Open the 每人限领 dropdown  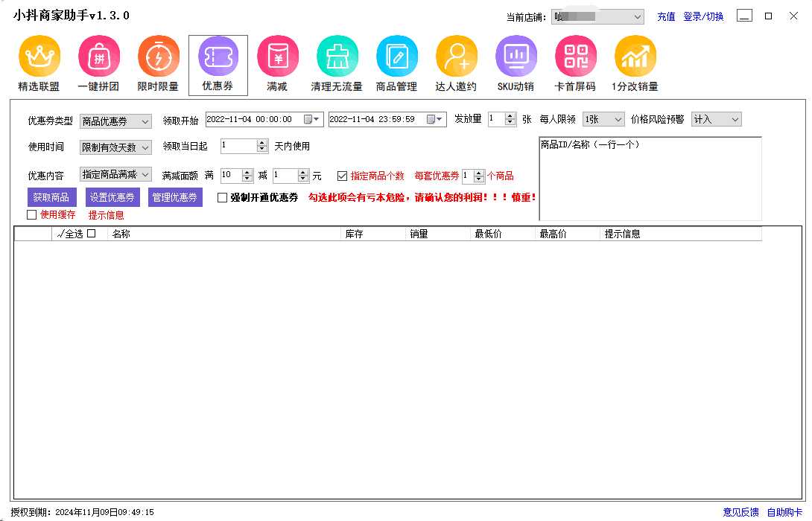pyautogui.click(x=603, y=119)
